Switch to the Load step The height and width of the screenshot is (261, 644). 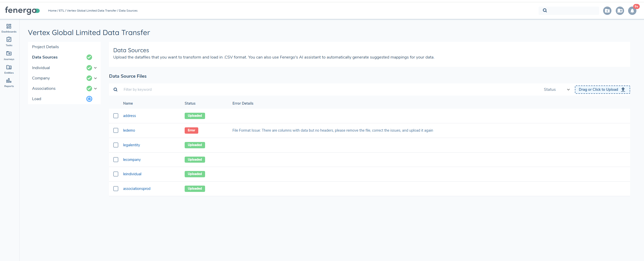tap(37, 99)
